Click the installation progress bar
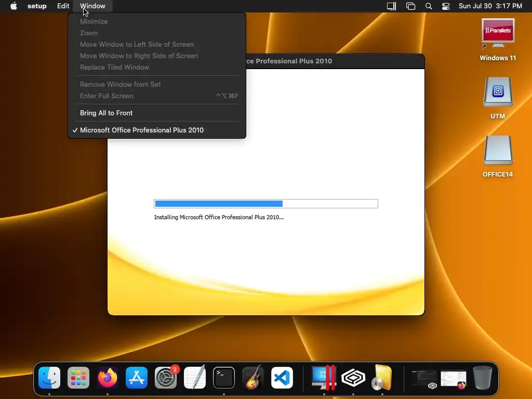Viewport: 532px width, 399px height. point(266,204)
